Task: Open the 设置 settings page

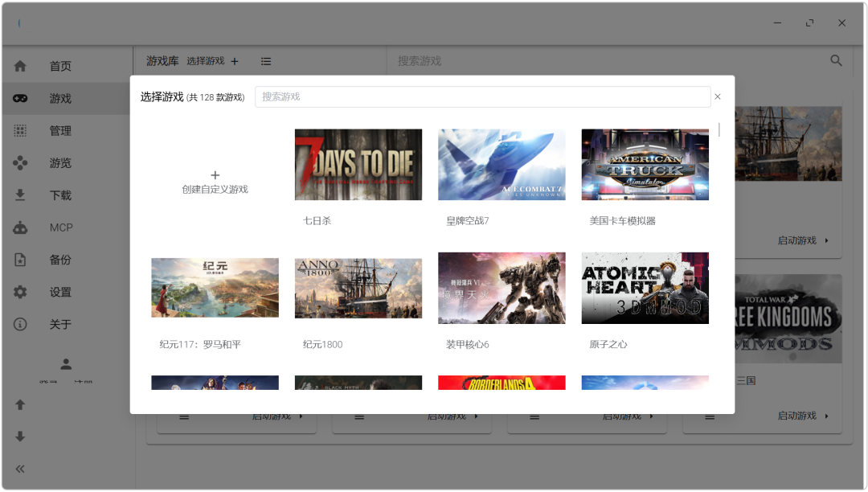Action: coord(66,292)
